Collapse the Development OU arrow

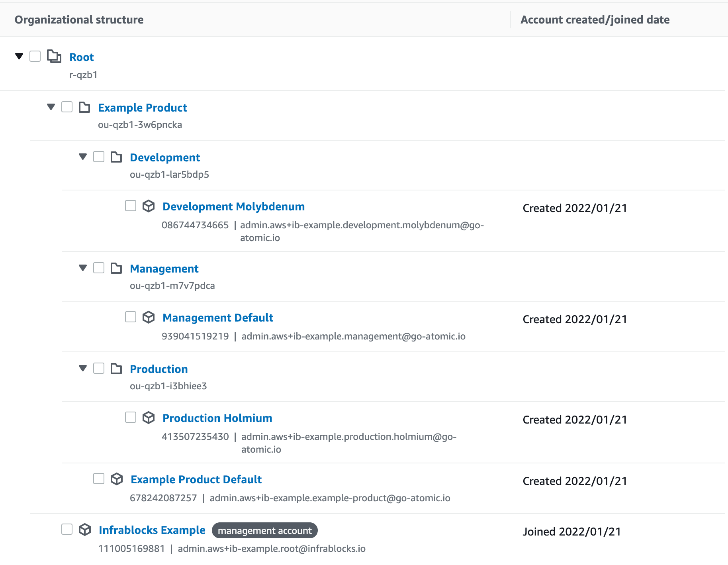83,157
